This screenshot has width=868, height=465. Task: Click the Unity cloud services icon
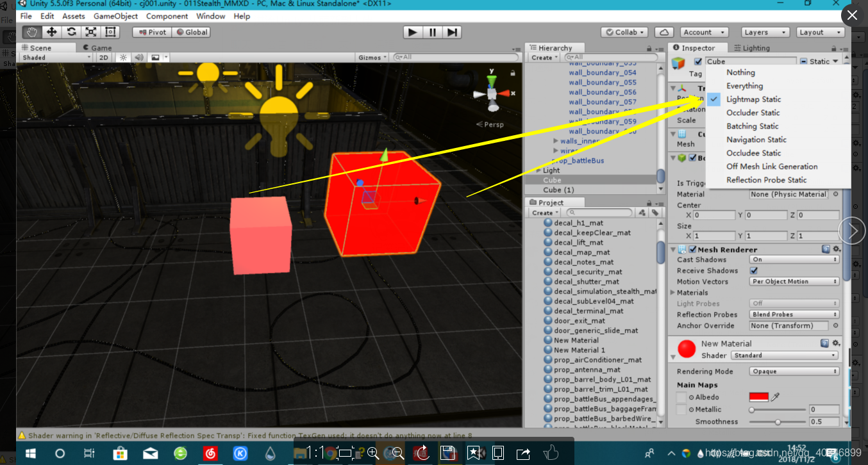tap(664, 32)
